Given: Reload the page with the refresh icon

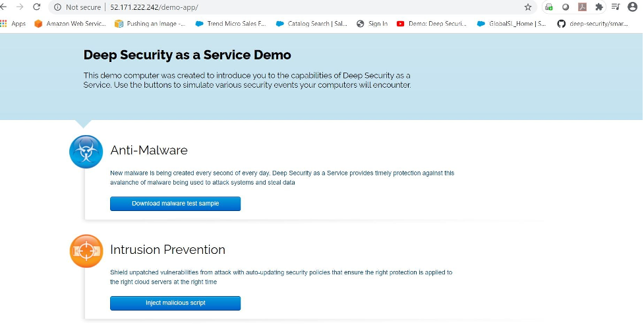Looking at the screenshot, I should pyautogui.click(x=36, y=7).
